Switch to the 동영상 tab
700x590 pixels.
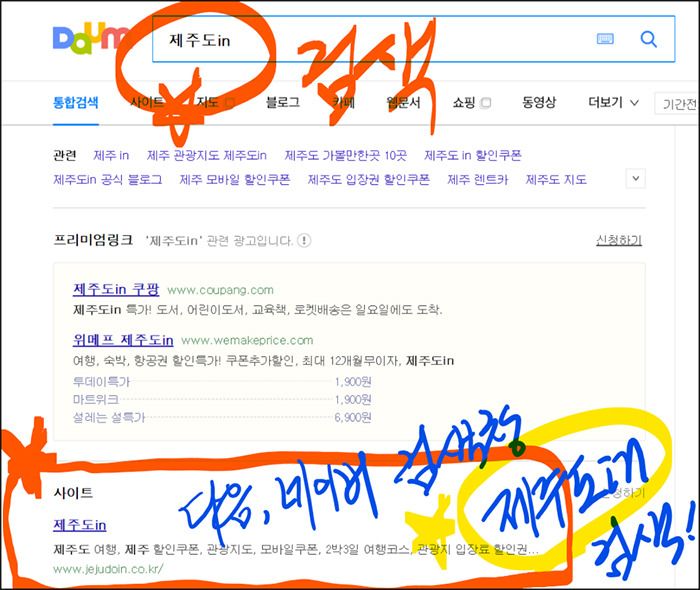point(539,103)
